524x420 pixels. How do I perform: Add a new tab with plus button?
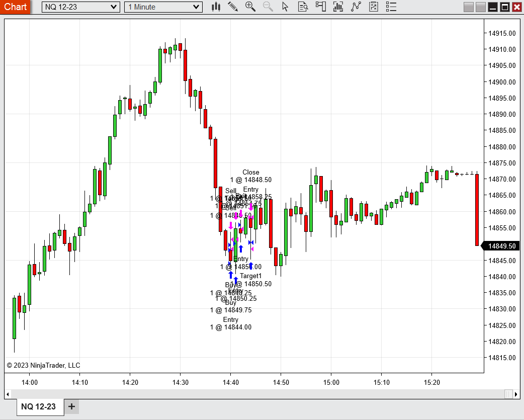tap(71, 406)
